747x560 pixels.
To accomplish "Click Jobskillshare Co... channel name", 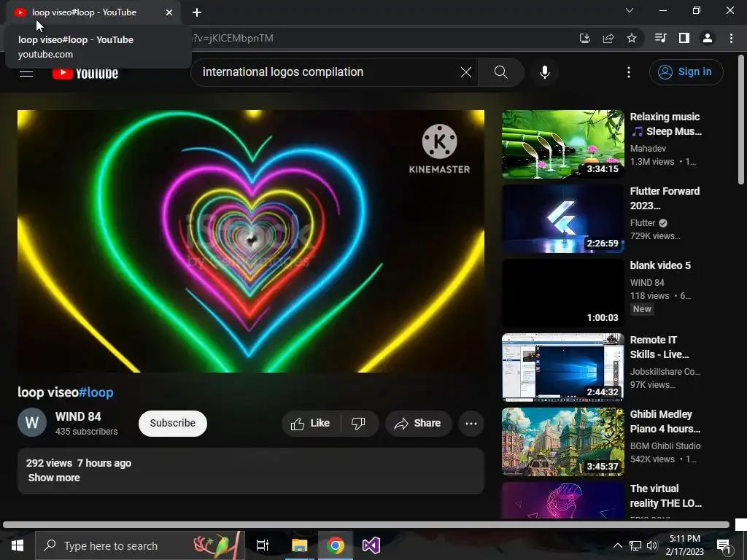I will click(665, 372).
